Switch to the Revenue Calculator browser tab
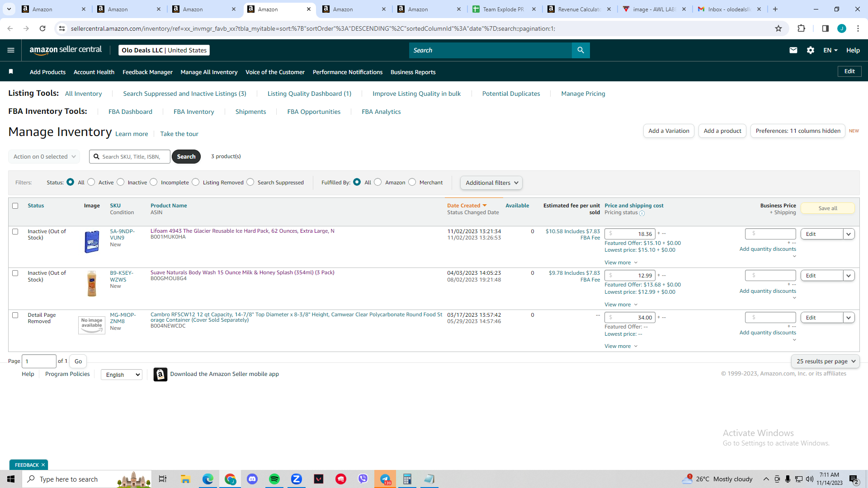Viewport: 868px width, 488px height. tap(579, 9)
